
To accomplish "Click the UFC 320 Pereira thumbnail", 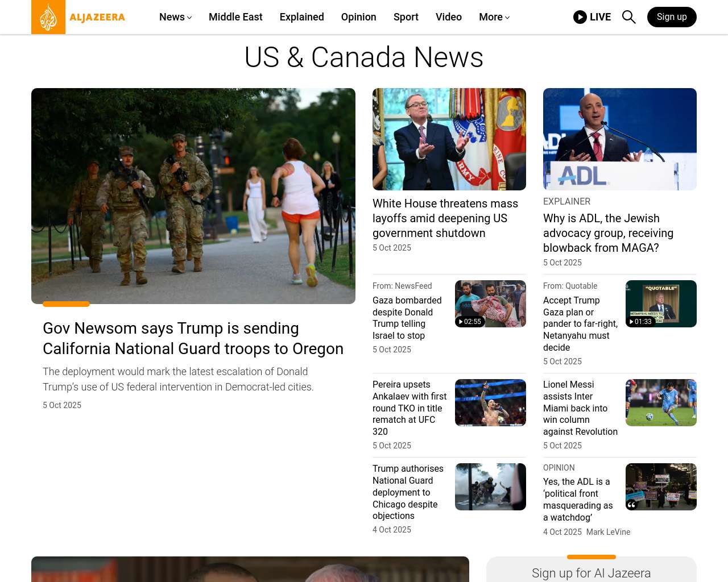I will (x=490, y=402).
